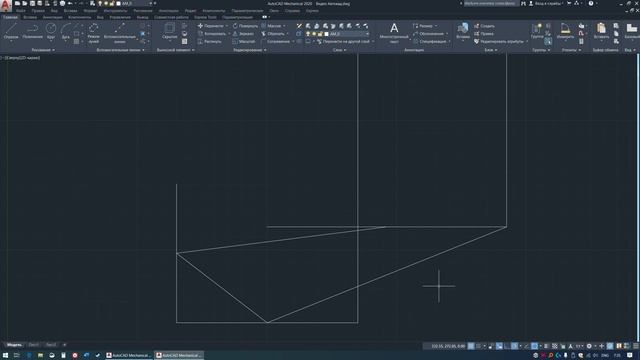The image size is (640, 360).
Task: Open the Формат menu
Action: tap(90, 11)
